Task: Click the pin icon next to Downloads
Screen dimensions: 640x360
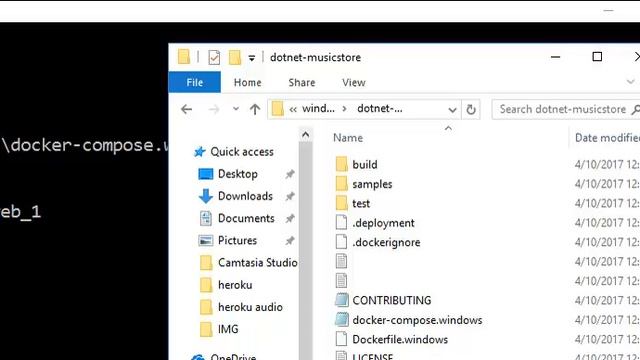Action: tap(290, 196)
